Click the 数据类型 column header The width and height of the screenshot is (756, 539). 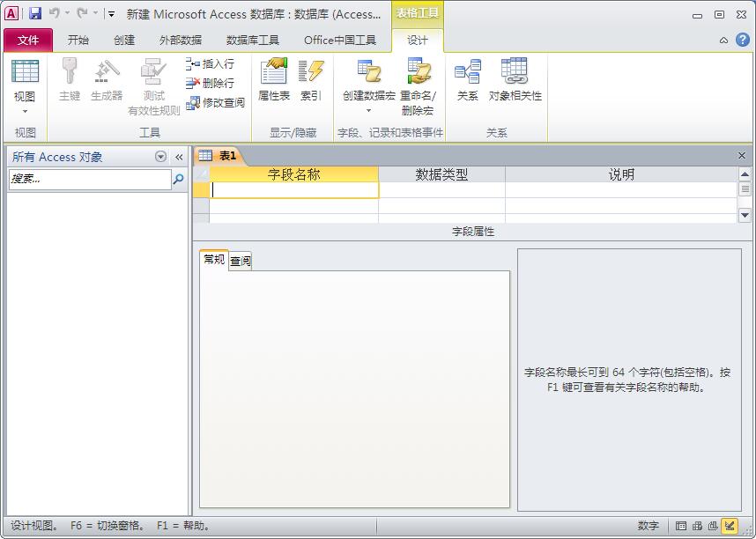coord(441,174)
